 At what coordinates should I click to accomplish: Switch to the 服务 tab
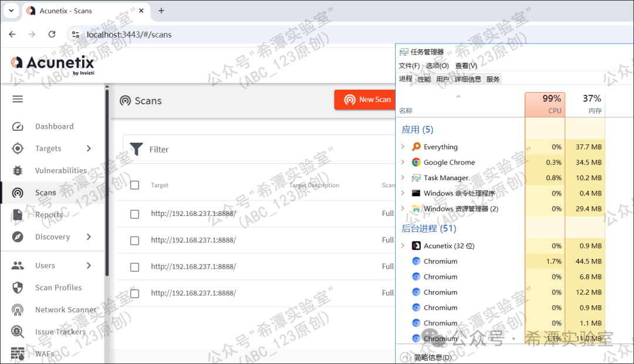point(493,79)
